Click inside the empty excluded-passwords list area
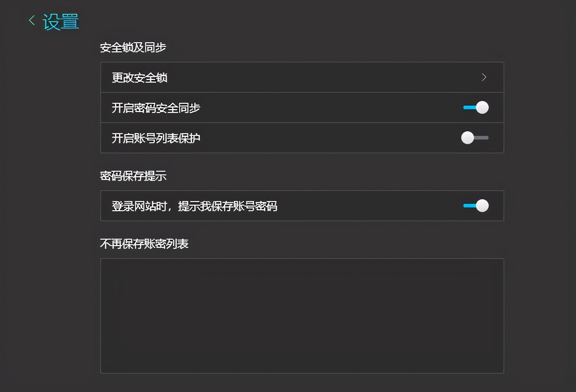The height and width of the screenshot is (392, 576). pos(302,315)
